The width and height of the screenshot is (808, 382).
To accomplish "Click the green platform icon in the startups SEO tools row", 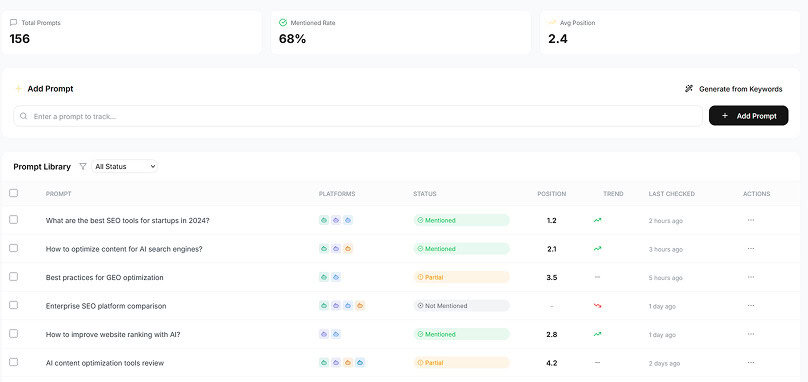I will click(324, 220).
